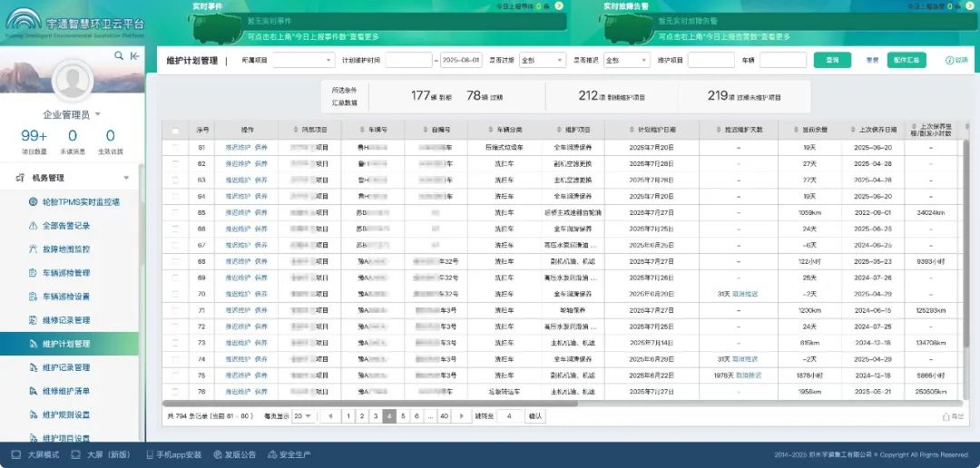980x468 pixels.
Task: Open the 每页显示 20 page-size dropdown
Action: tap(304, 416)
